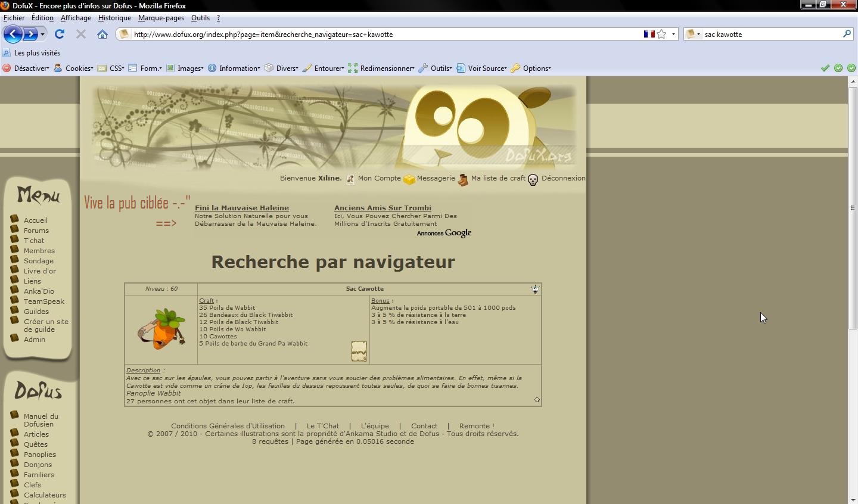This screenshot has height=504, width=858.
Task: Expand the Information toolbar menu
Action: tap(234, 68)
